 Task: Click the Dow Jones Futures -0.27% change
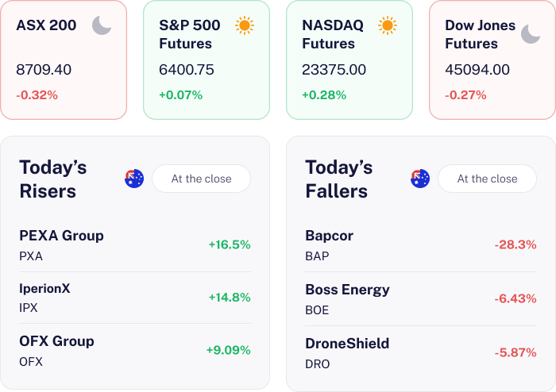(x=465, y=95)
